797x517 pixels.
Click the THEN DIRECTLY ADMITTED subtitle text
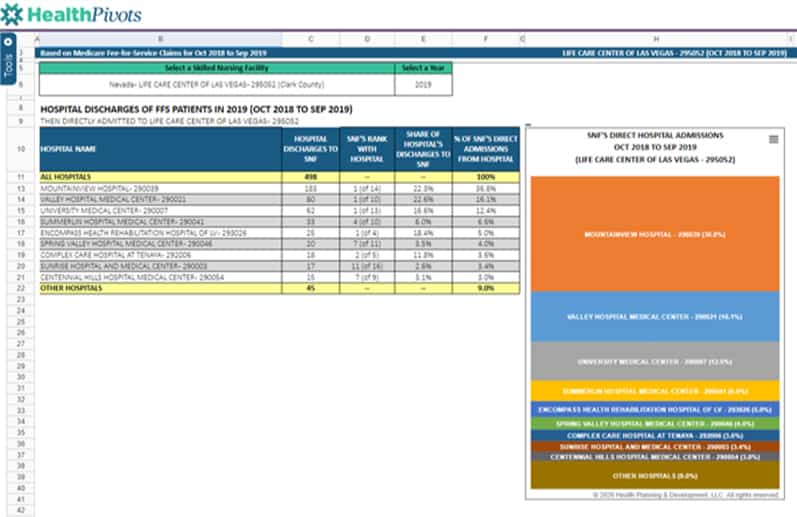click(x=170, y=121)
